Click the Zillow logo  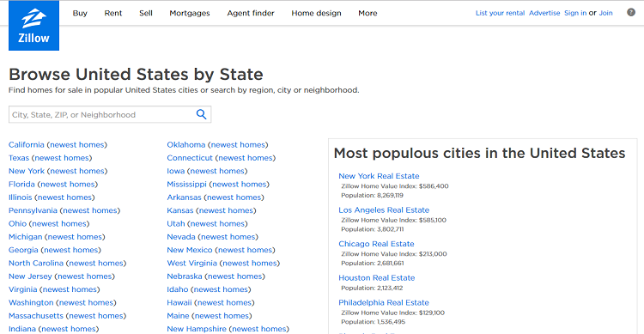tap(33, 26)
